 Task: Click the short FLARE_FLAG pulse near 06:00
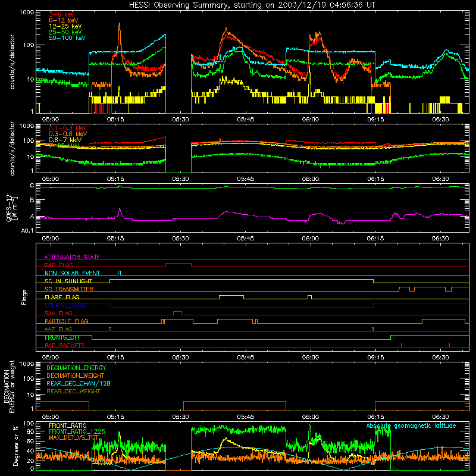(x=309, y=296)
